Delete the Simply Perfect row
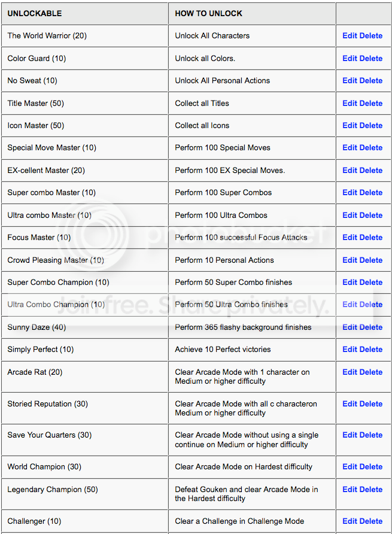This screenshot has width=392, height=534. pyautogui.click(x=371, y=350)
